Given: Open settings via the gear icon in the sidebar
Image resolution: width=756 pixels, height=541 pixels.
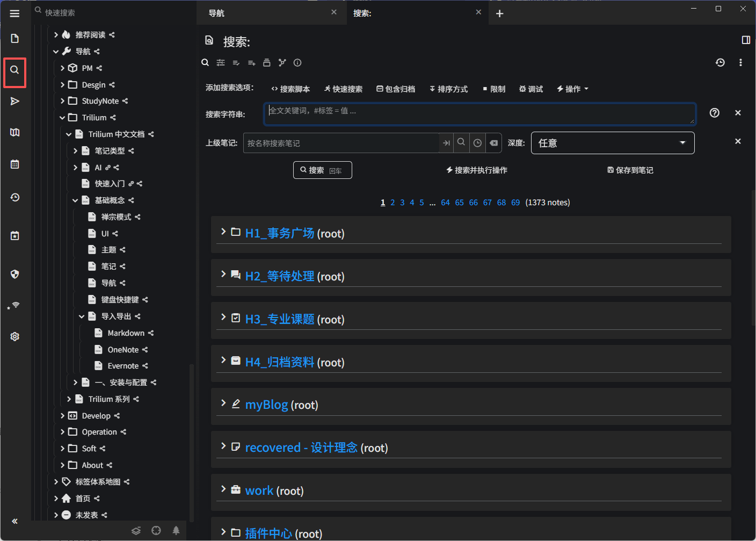Looking at the screenshot, I should [x=14, y=336].
